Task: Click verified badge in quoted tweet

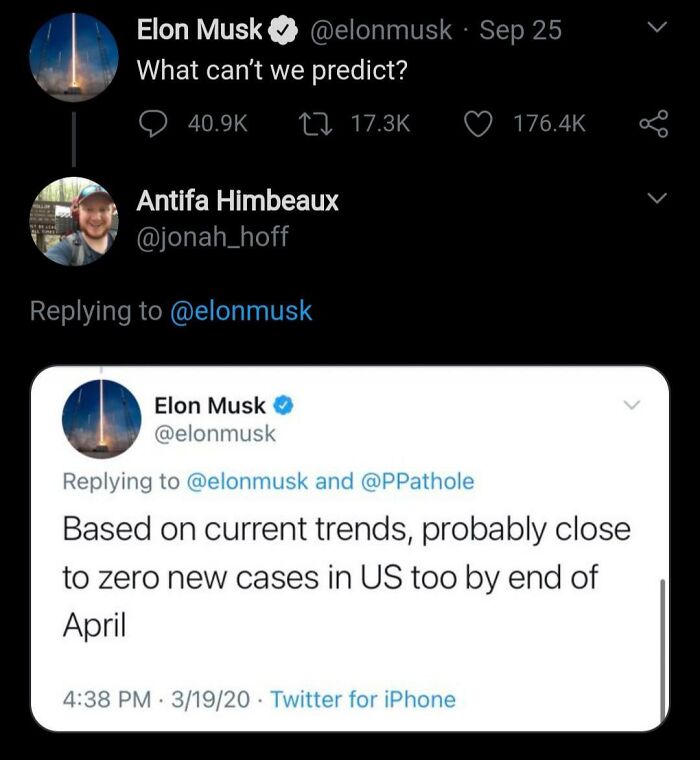Action: pos(284,406)
